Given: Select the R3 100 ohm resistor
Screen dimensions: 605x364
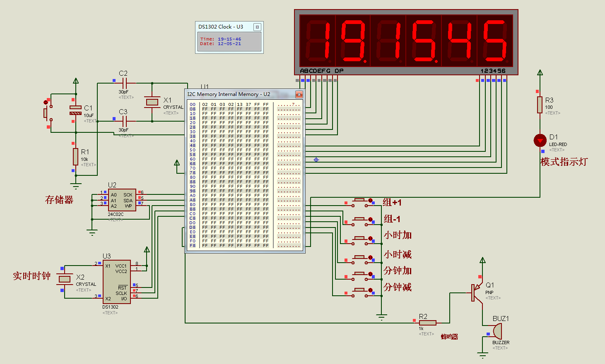Looking at the screenshot, I should click(540, 105).
